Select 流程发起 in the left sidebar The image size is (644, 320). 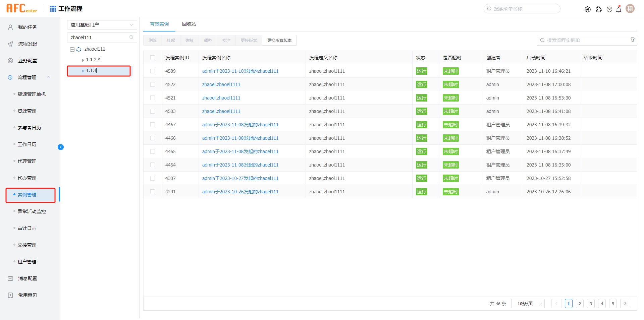click(27, 44)
